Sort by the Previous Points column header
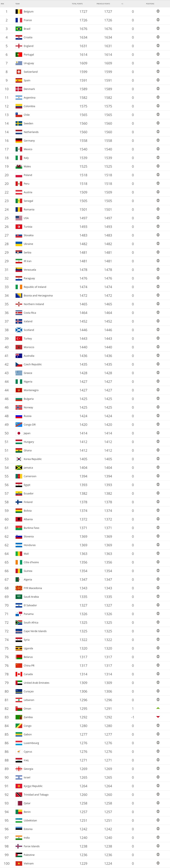 coord(103,4)
